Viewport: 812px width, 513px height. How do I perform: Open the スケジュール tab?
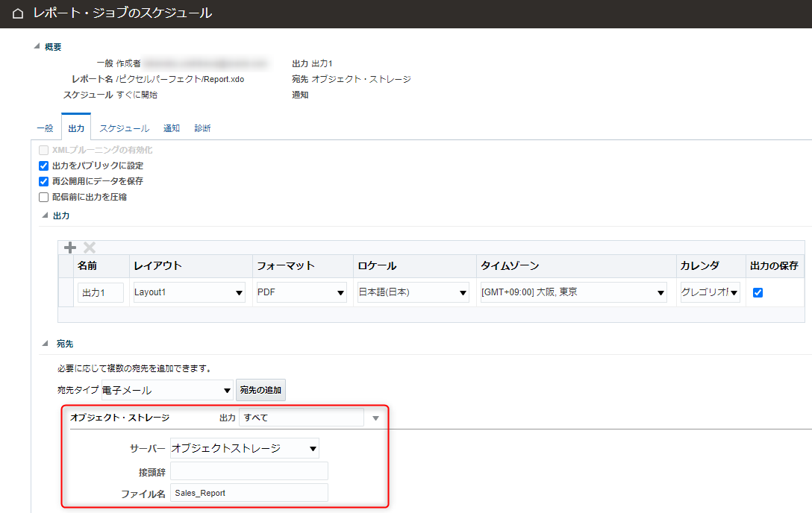point(125,128)
